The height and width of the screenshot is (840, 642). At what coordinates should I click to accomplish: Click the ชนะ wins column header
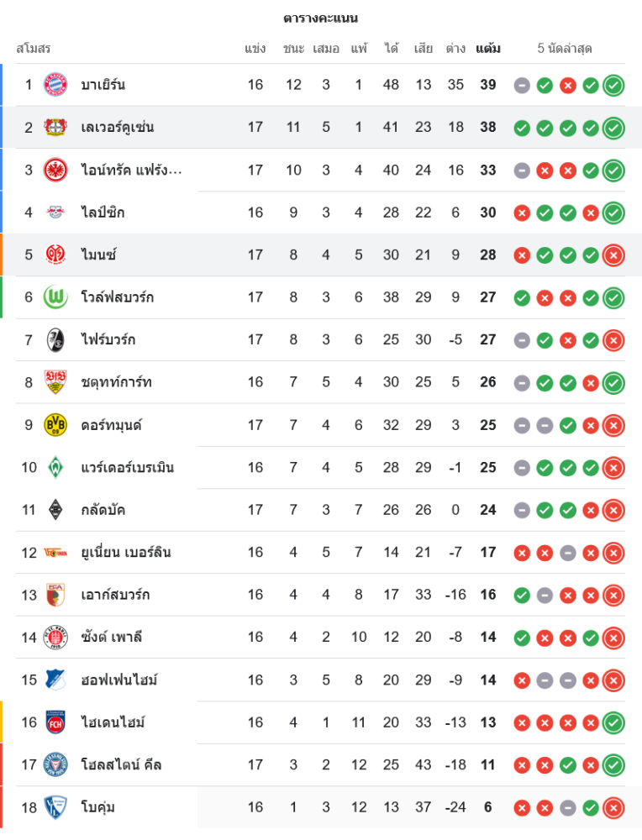[x=293, y=49]
